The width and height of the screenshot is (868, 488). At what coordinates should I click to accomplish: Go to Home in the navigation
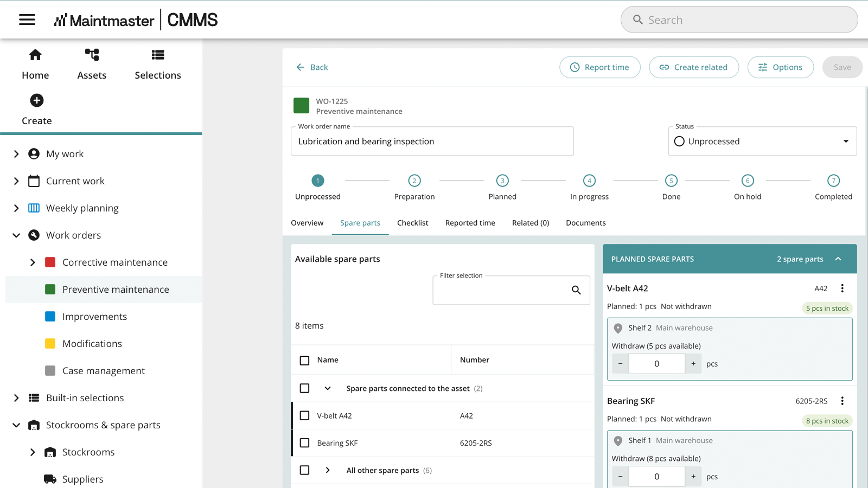pos(35,65)
